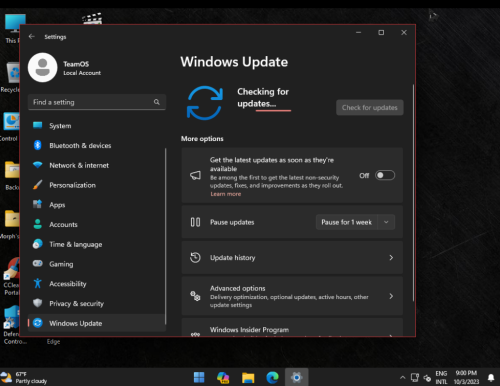Go to Bluetooth & devices

pyautogui.click(x=97, y=145)
